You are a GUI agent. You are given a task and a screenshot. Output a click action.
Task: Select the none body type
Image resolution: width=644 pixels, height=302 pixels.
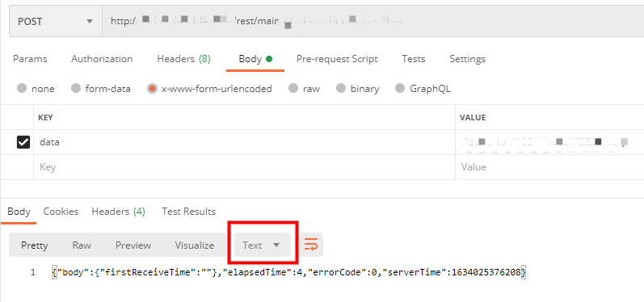(x=36, y=89)
